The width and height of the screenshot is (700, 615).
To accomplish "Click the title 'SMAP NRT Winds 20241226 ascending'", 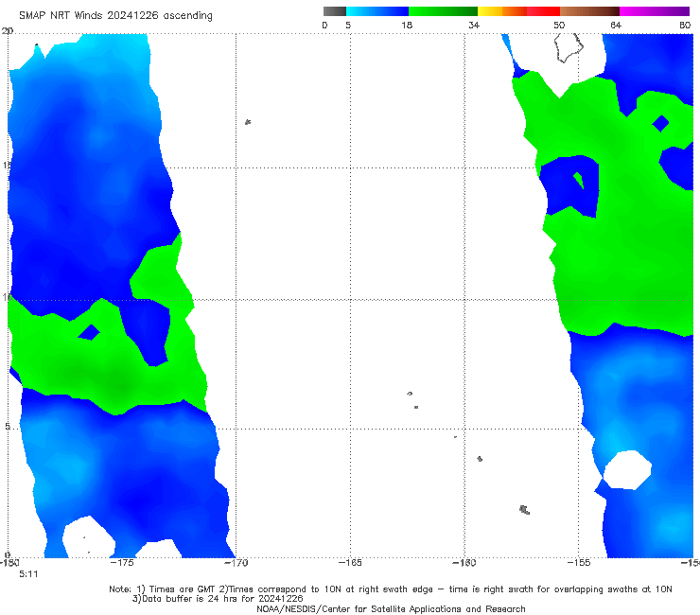I will 115,15.
